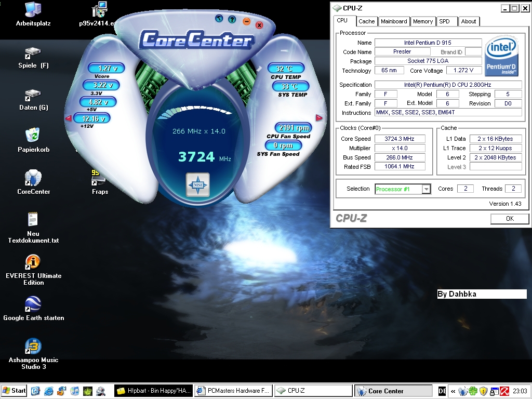Viewport: 532px width, 399px height.
Task: Click the +5V rail reading 4.82 v
Action: point(98,102)
